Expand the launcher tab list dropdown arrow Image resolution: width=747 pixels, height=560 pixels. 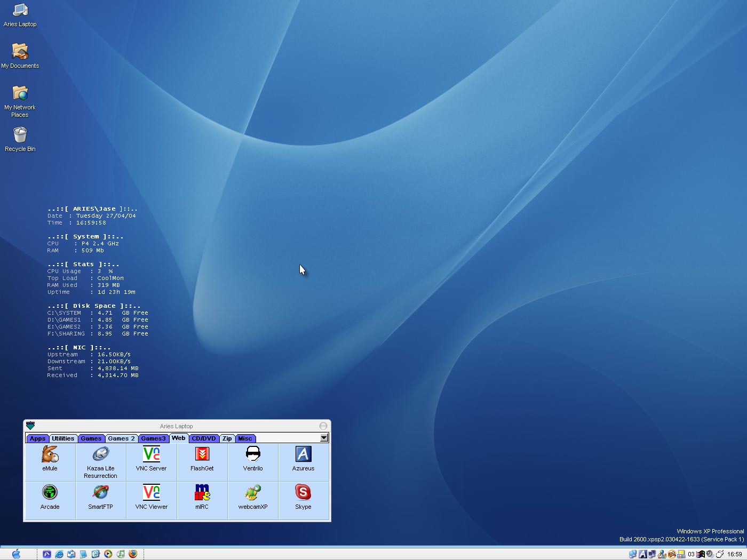[x=324, y=438]
